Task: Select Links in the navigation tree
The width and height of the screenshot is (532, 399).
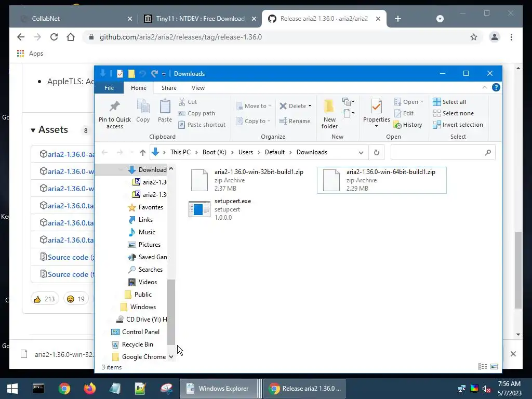Action: [141, 220]
